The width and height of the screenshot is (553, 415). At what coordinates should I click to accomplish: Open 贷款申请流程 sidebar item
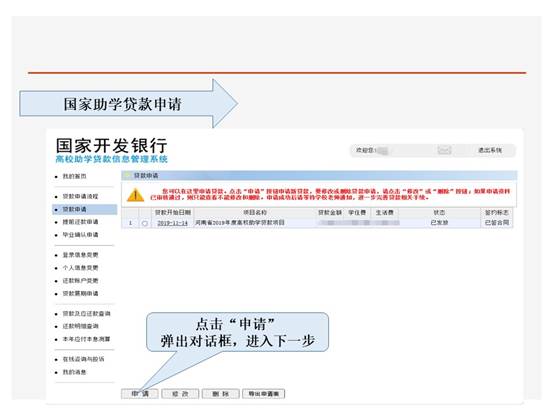coord(80,196)
